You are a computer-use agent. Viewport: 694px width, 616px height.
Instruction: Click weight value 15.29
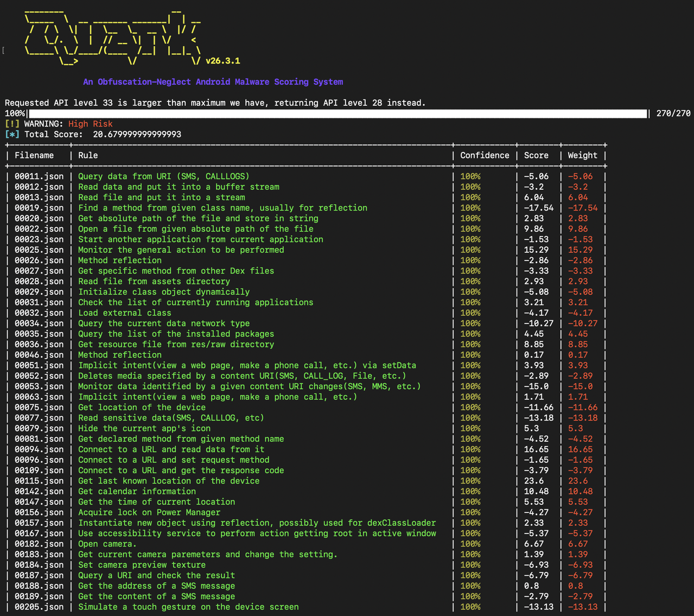[580, 250]
